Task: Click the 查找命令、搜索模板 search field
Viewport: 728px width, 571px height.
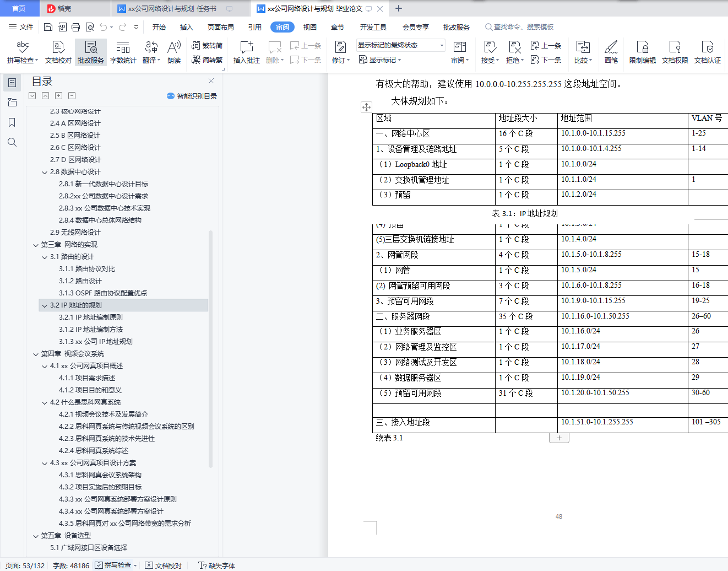Action: 519,27
